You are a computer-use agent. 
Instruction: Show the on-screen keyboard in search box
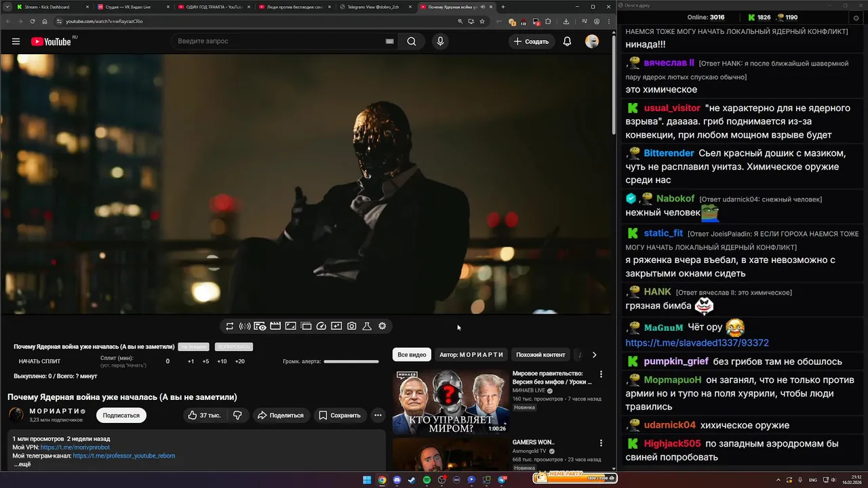389,41
